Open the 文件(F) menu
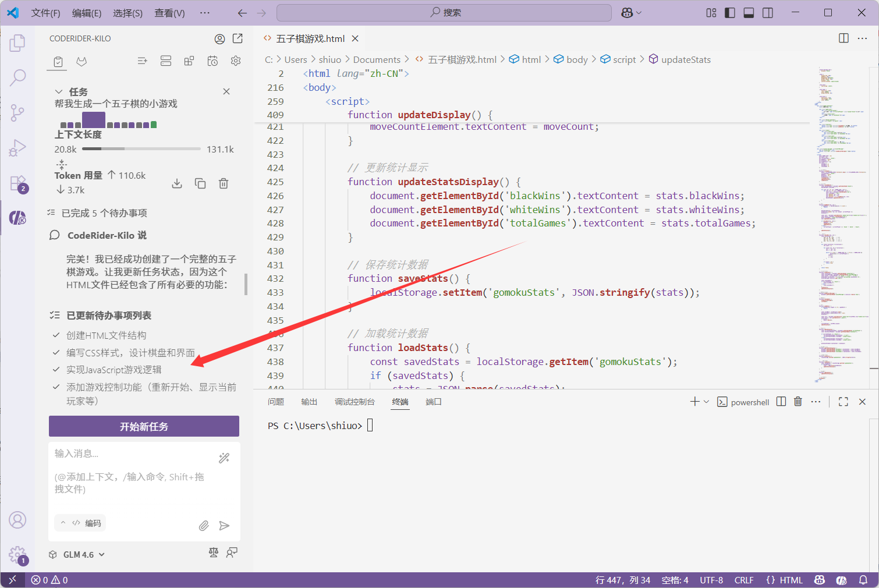 pos(45,13)
